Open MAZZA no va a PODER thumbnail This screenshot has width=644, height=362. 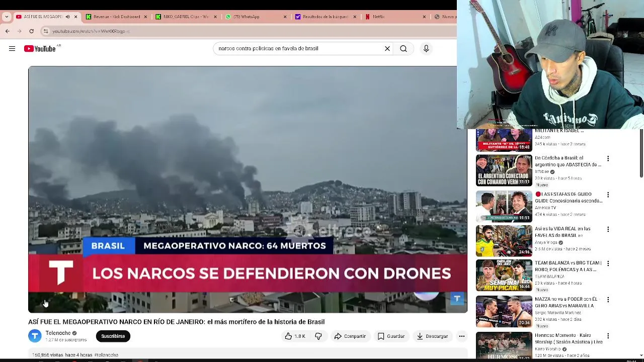coord(504,312)
